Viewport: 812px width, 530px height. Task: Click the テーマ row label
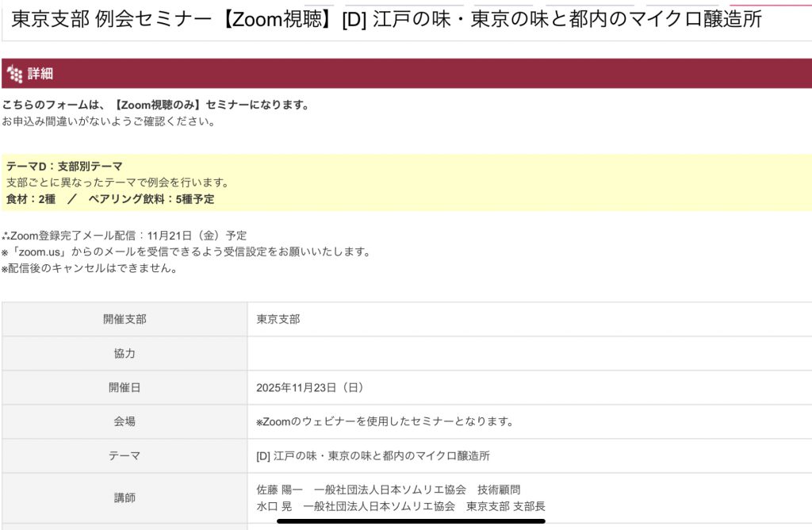tap(124, 456)
